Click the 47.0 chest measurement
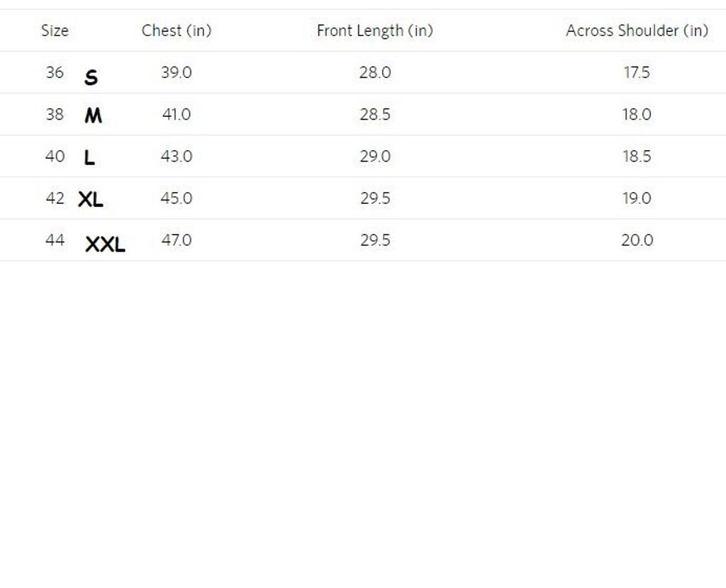This screenshot has height=588, width=726. 176,240
